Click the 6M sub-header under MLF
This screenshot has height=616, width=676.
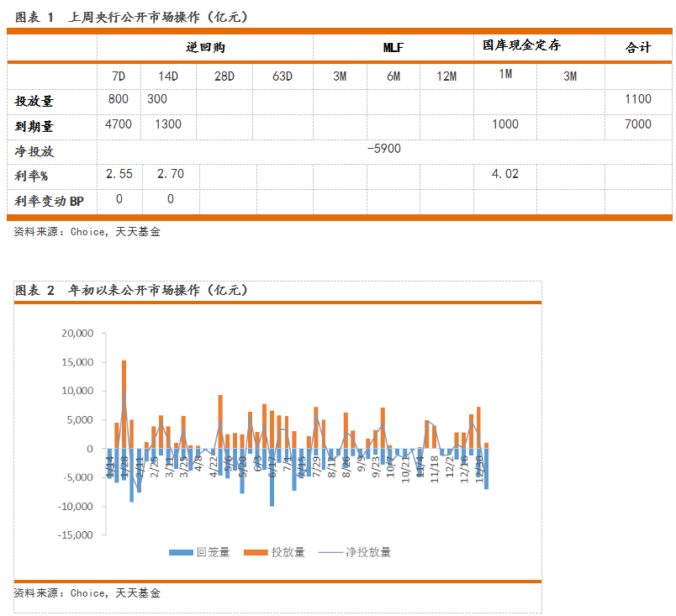(x=393, y=76)
